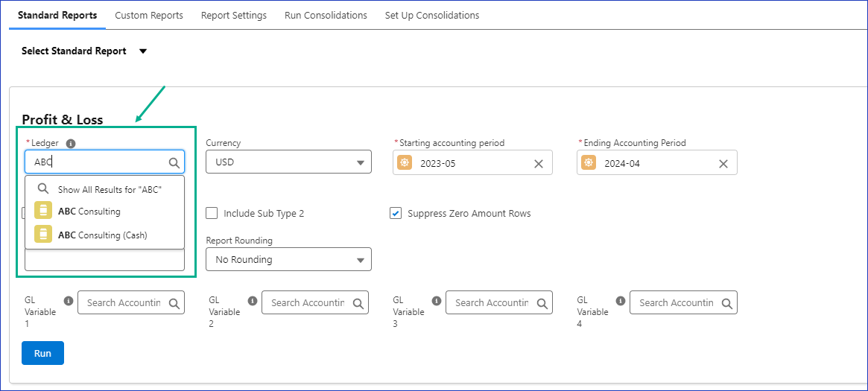Click the GL Variable 1 info icon

69,301
